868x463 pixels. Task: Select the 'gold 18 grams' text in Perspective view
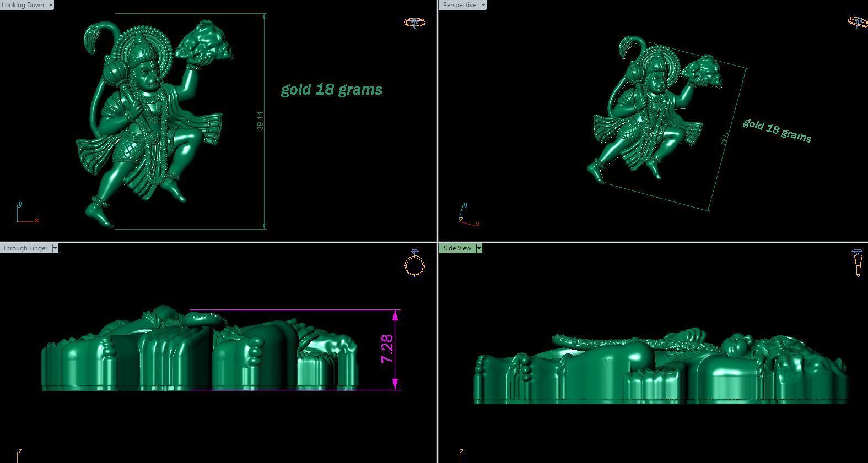tap(777, 130)
